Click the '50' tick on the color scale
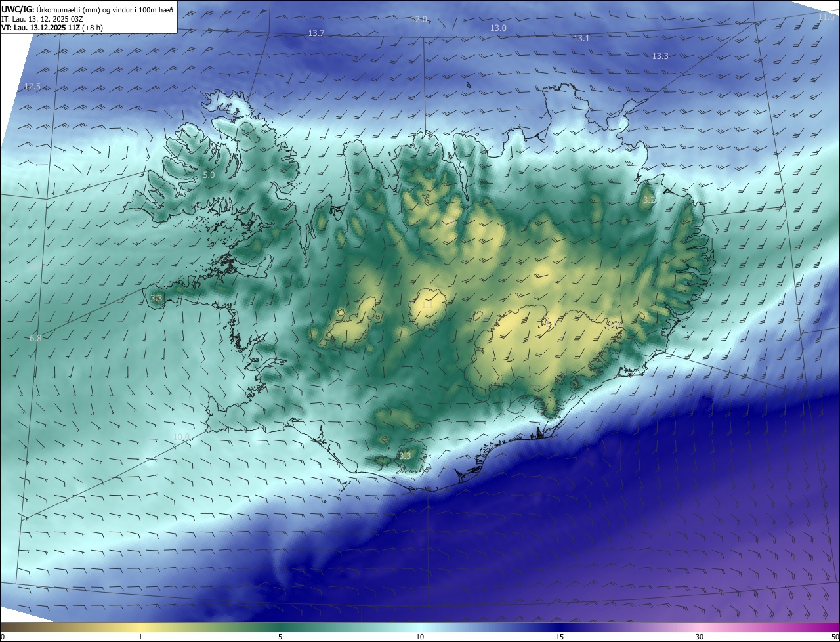 835,637
